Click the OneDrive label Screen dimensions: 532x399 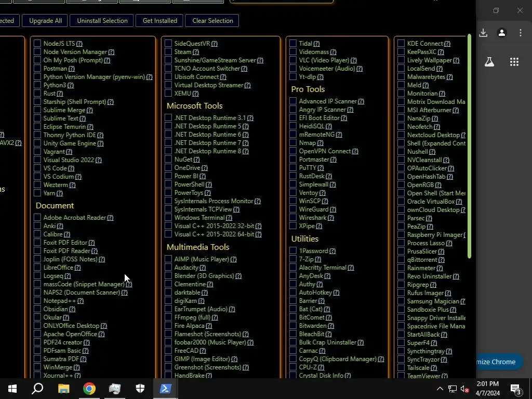[x=187, y=168]
